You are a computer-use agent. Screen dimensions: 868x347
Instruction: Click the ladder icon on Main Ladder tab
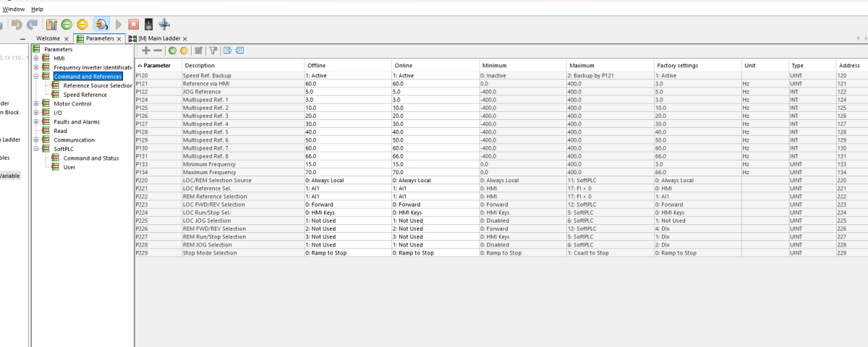point(132,38)
